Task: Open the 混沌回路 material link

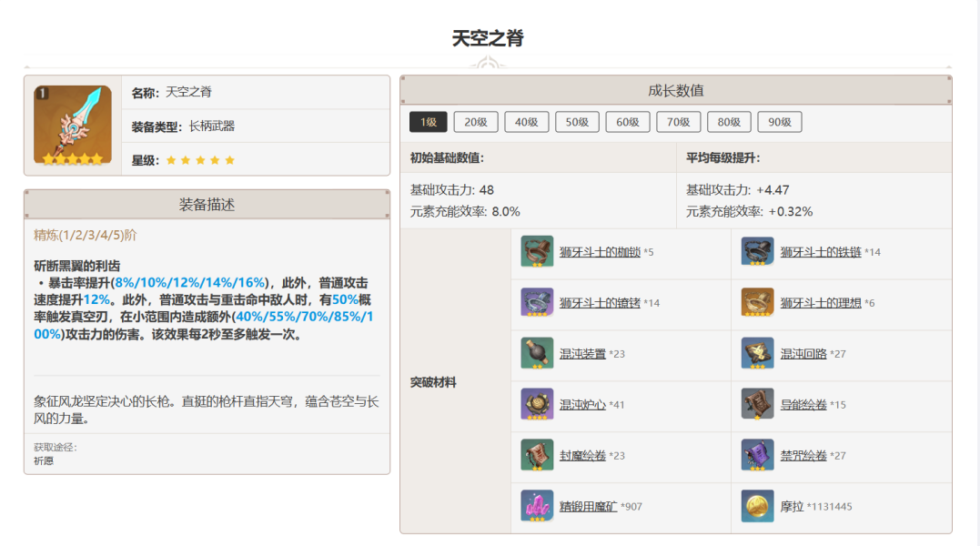Action: [803, 354]
